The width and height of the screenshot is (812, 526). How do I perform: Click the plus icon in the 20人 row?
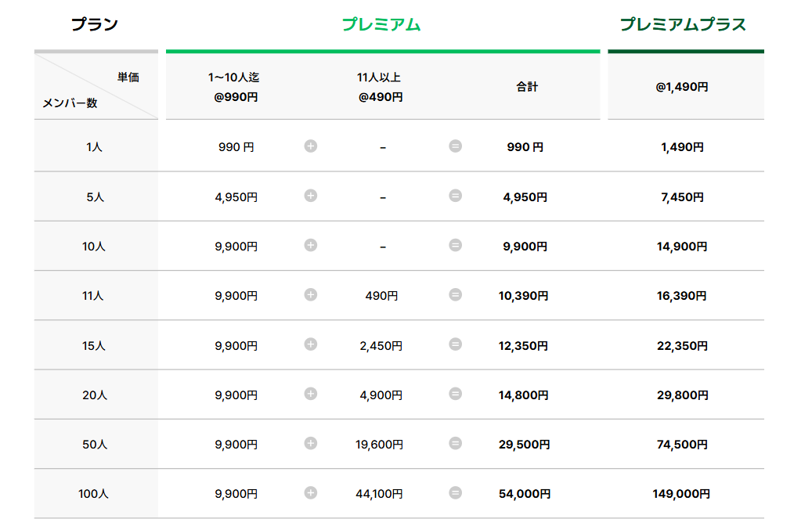[x=310, y=394]
